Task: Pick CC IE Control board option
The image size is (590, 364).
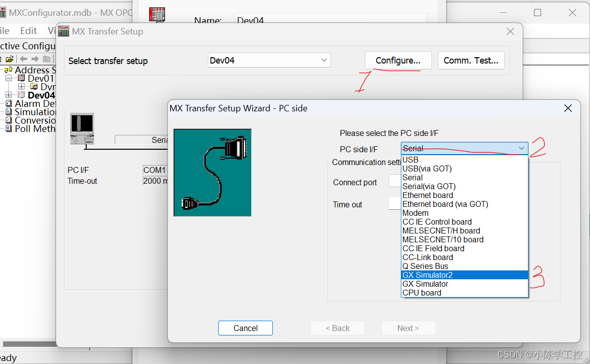Action: coord(464,222)
